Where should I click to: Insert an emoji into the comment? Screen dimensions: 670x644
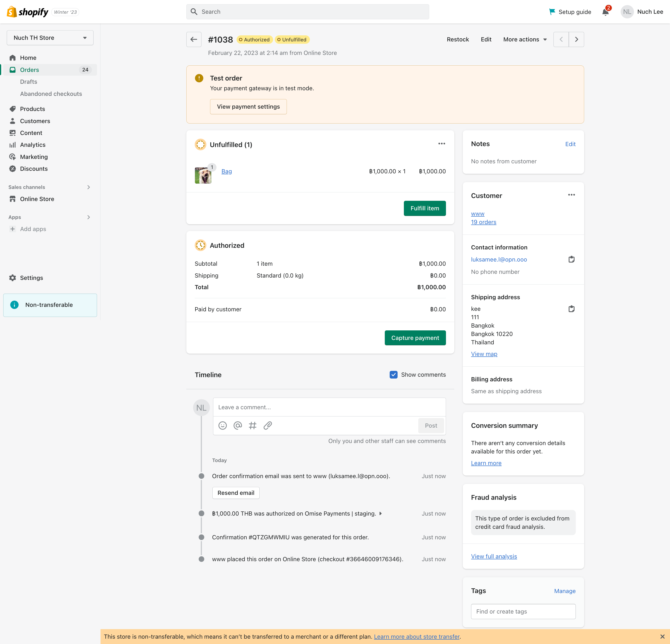[x=223, y=425]
